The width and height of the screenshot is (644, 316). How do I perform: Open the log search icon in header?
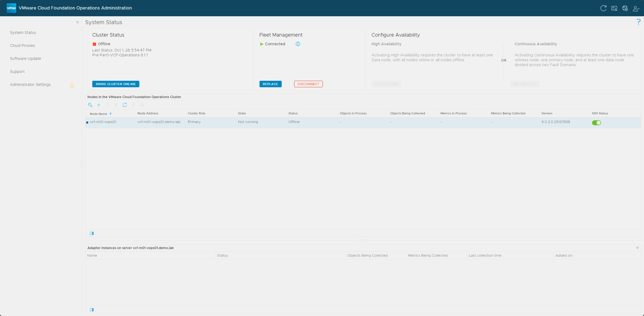(614, 8)
